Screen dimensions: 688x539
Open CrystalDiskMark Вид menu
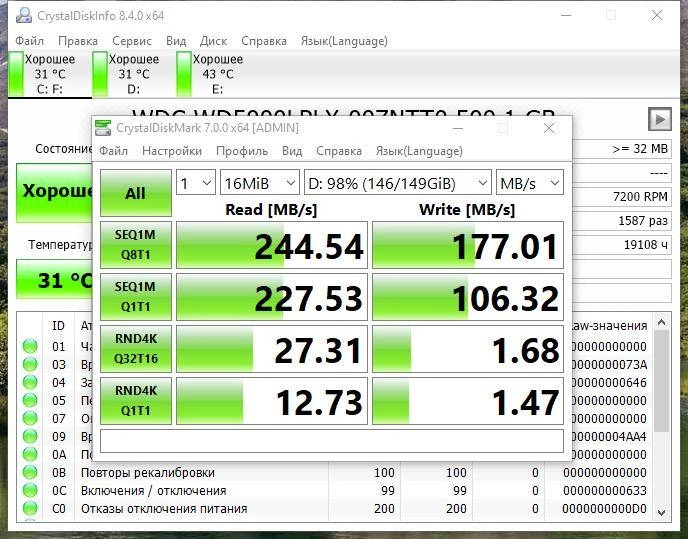click(x=292, y=151)
